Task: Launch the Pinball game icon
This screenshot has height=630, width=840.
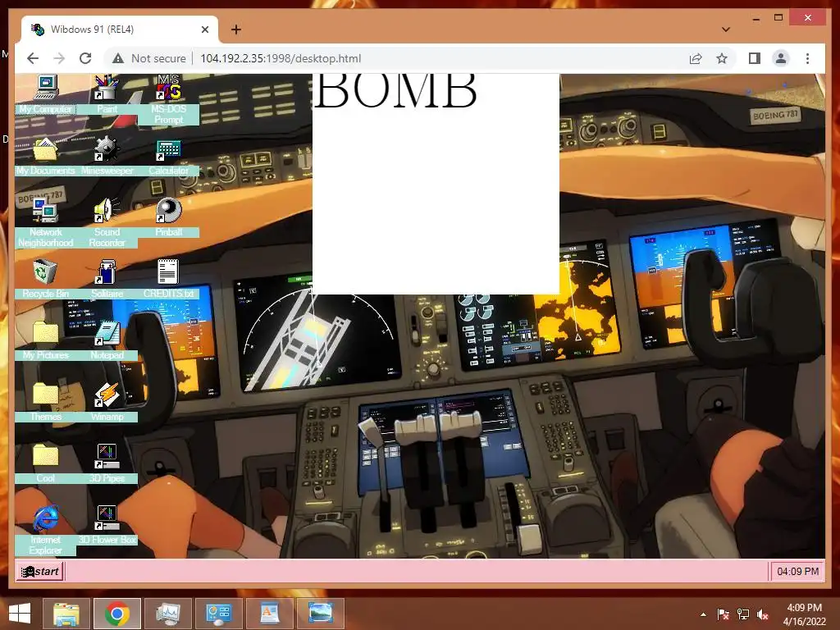Action: [x=169, y=211]
